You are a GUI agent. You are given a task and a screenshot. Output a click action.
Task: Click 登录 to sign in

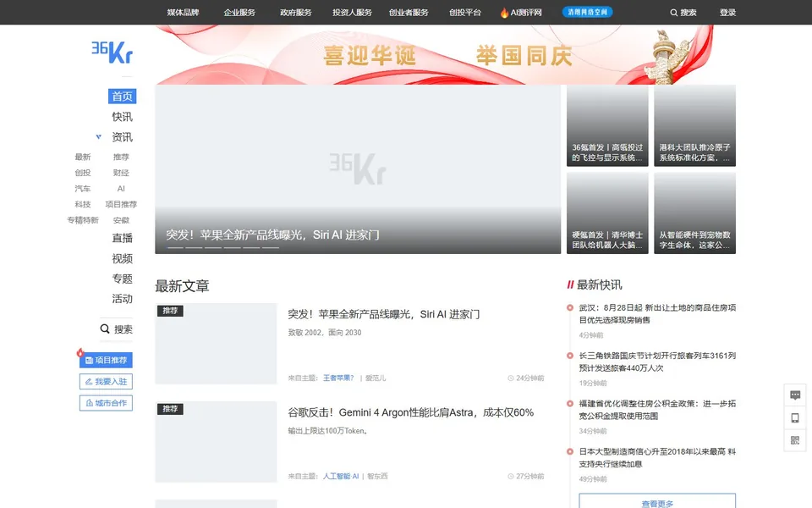point(727,13)
